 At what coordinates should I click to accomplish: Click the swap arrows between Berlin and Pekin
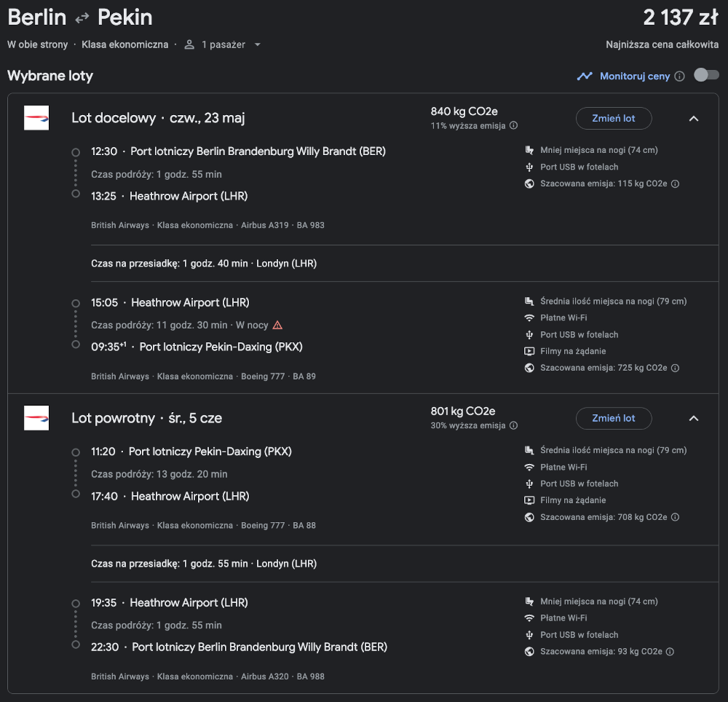82,18
